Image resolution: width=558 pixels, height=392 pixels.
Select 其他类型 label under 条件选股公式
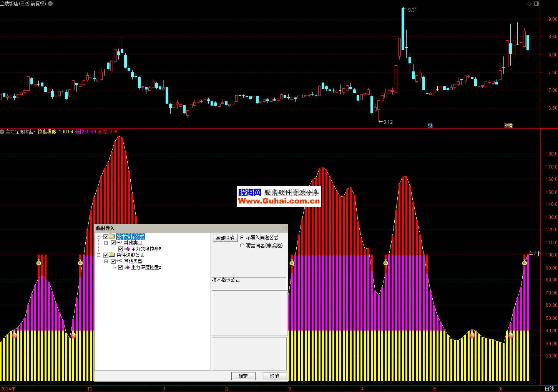tap(133, 261)
